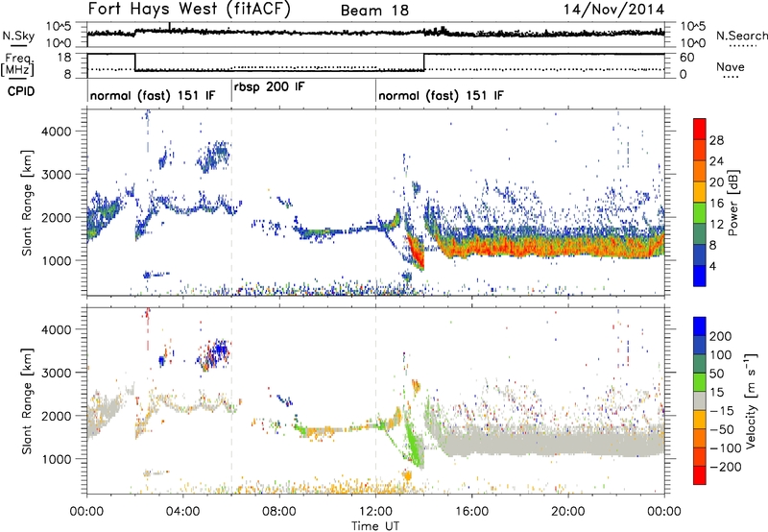Click the "Fort Hays West (fitACF)" plot title

(x=189, y=10)
